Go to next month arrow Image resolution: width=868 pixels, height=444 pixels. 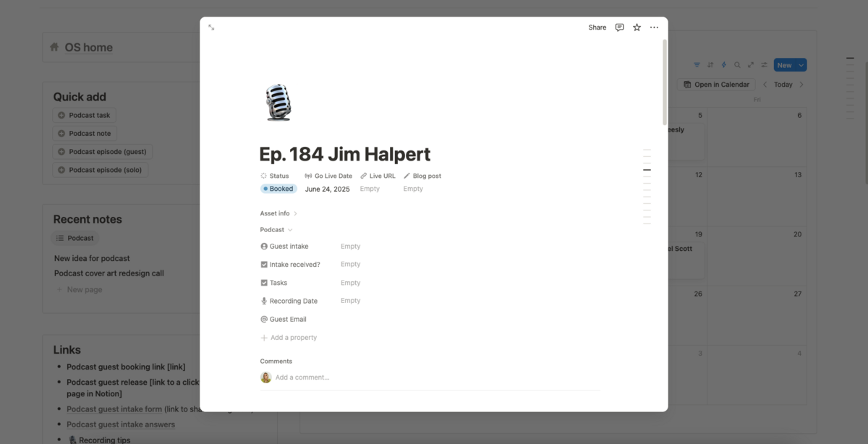click(801, 85)
